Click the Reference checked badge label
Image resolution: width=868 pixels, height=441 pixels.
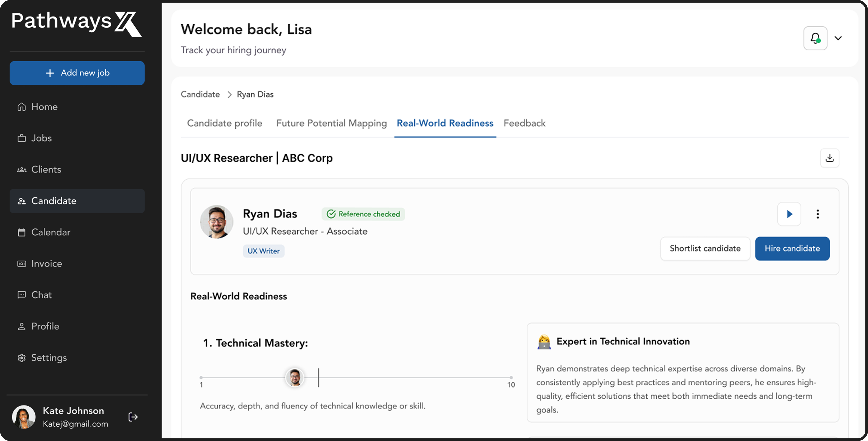(369, 214)
